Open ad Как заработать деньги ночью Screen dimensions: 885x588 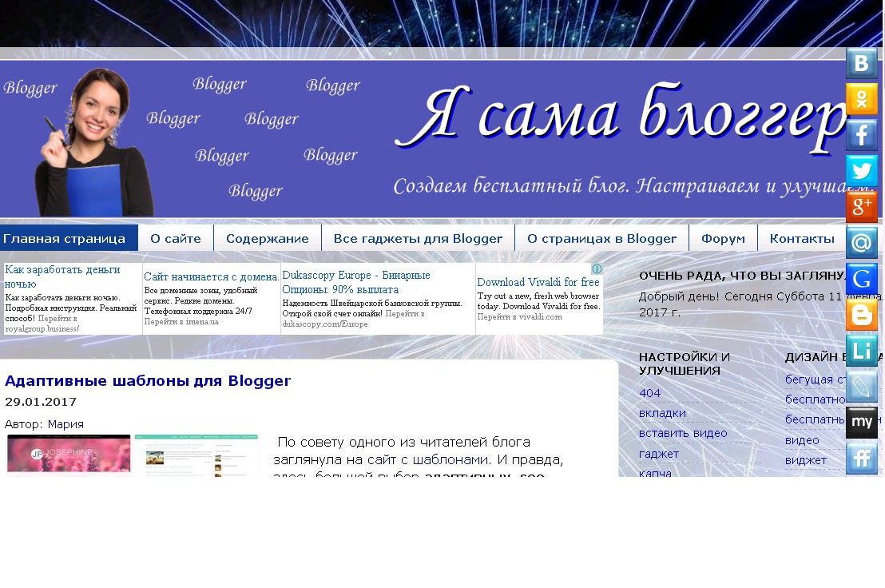[x=62, y=276]
